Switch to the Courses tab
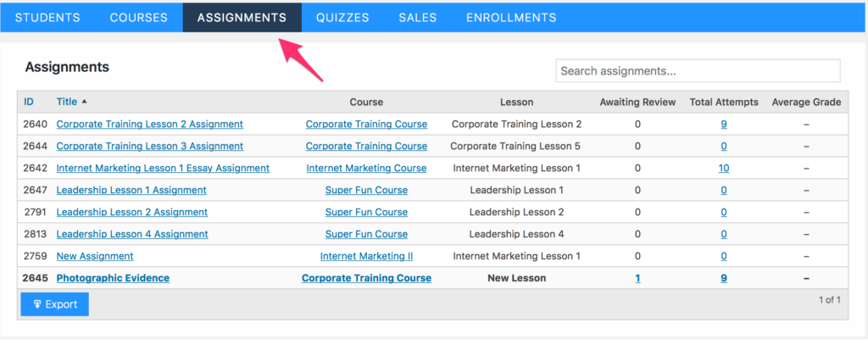868x356 pixels. pos(139,17)
